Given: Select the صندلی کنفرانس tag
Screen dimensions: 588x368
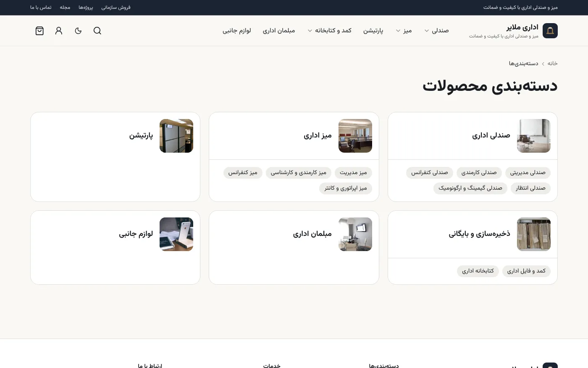Looking at the screenshot, I should pyautogui.click(x=430, y=172).
